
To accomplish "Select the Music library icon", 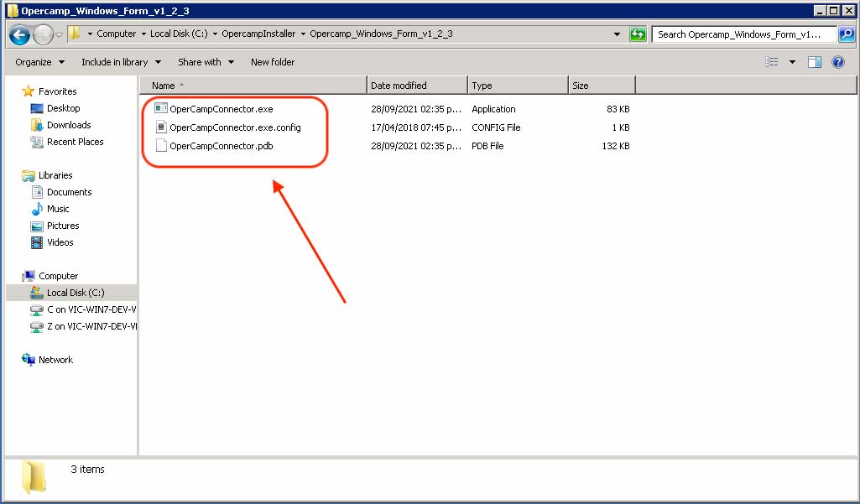I will (38, 209).
